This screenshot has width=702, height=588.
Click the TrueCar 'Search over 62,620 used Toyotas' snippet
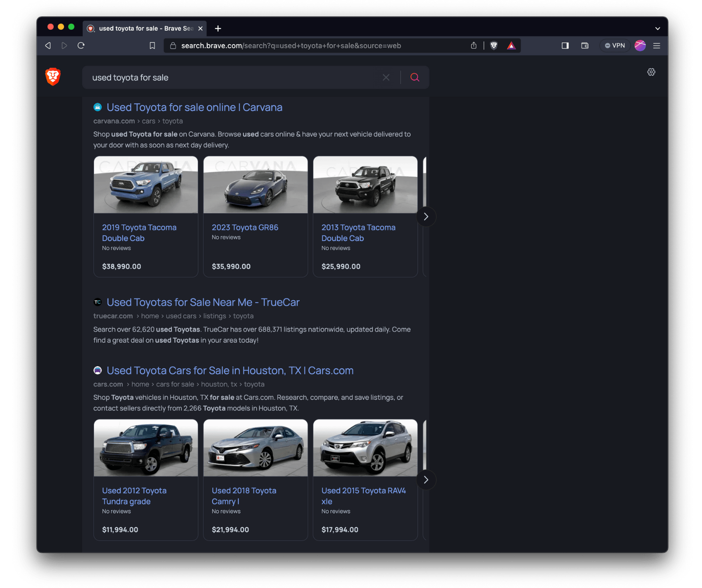pyautogui.click(x=252, y=335)
